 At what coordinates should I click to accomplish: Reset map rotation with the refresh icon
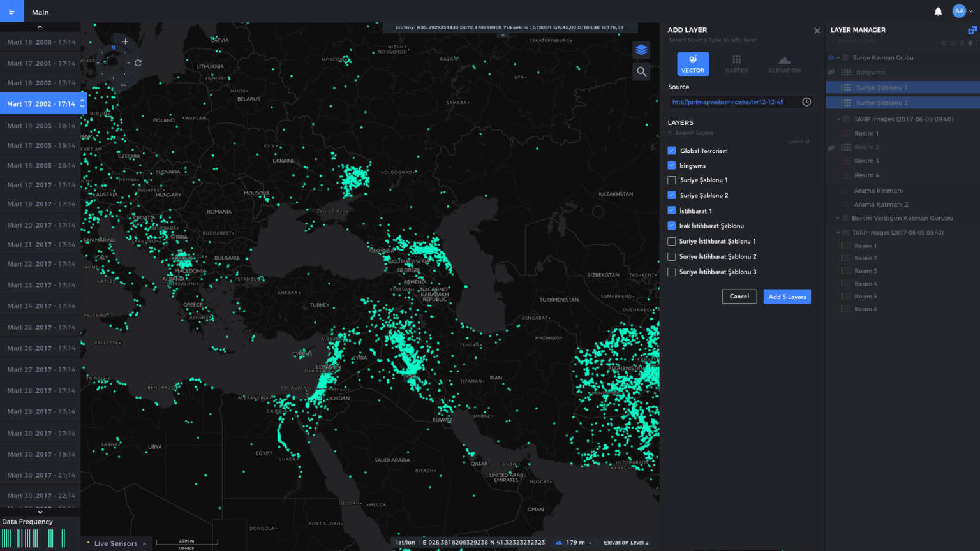138,63
